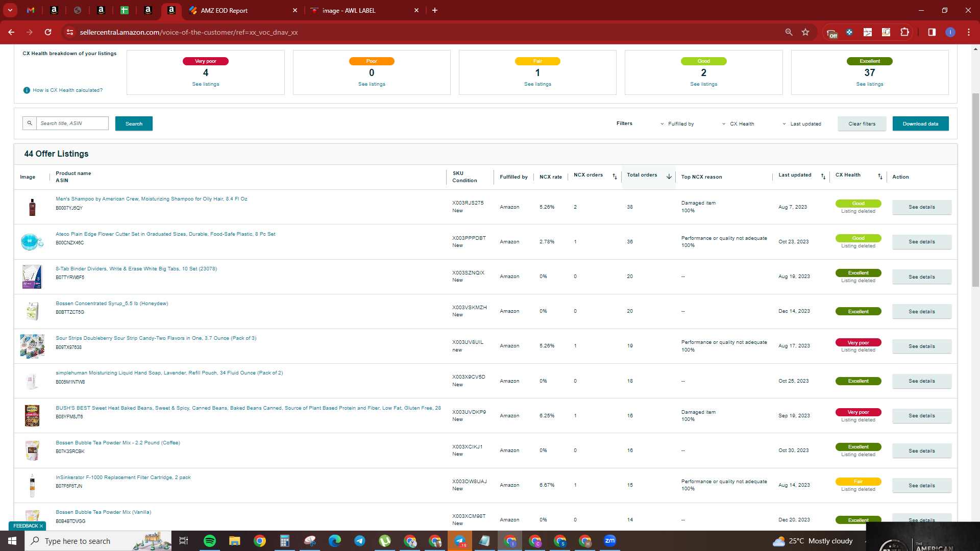Open Chrome three-dot menu
Screen dimensions: 980x551
coord(968,32)
